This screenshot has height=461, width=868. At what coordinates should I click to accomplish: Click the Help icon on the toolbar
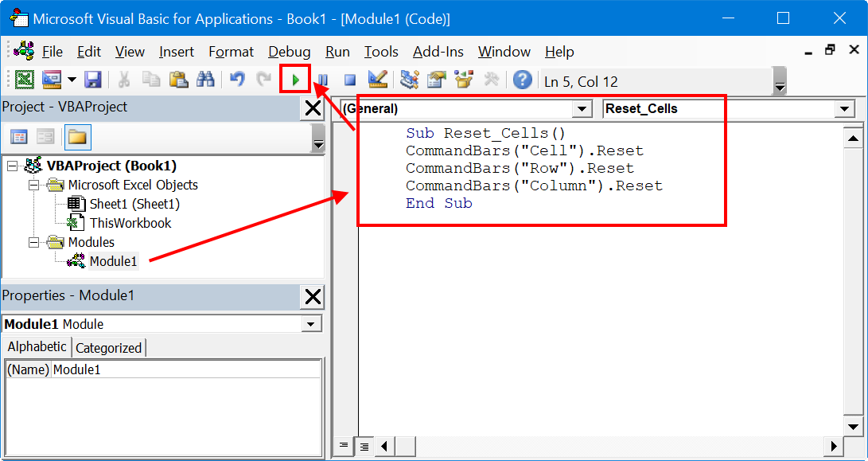[x=522, y=80]
